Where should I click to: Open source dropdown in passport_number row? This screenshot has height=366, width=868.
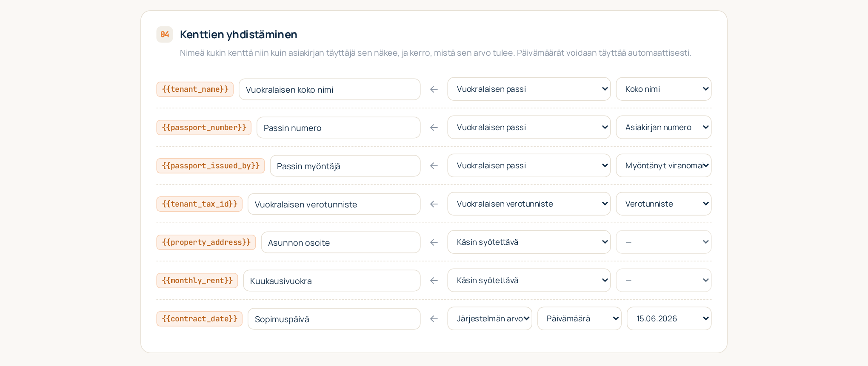(529, 127)
